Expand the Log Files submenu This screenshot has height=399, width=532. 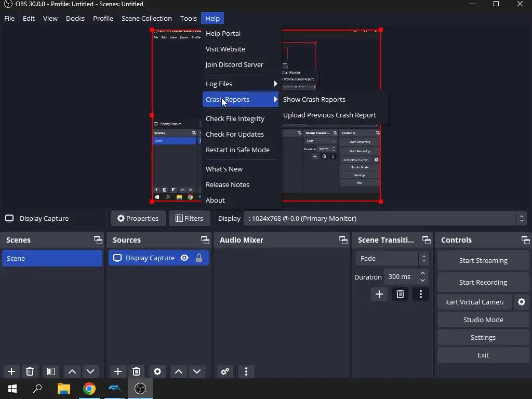click(241, 84)
